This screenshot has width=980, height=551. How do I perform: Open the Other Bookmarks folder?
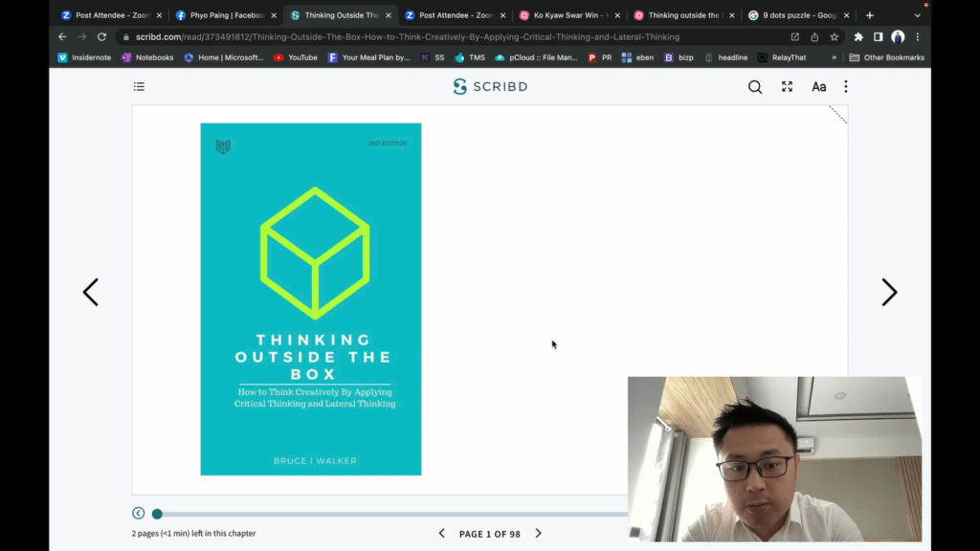coord(887,57)
